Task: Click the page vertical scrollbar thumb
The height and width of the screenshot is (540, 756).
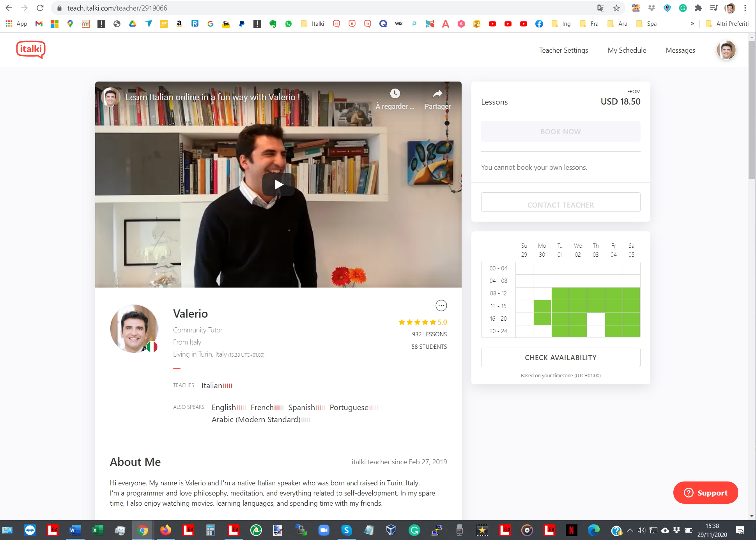Action: (x=752, y=109)
